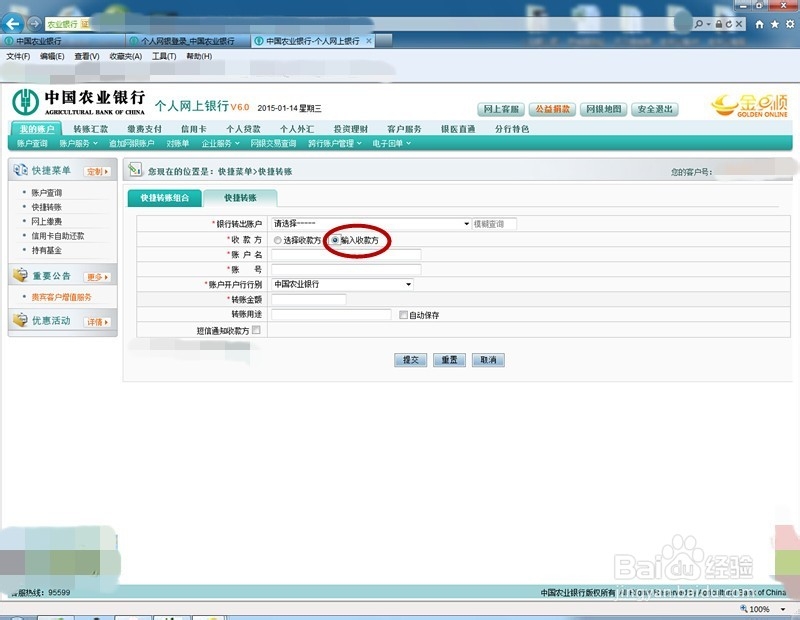Viewport: 800px width, 620px height.
Task: Open the 持有基金 sidebar link
Action: tap(46, 250)
